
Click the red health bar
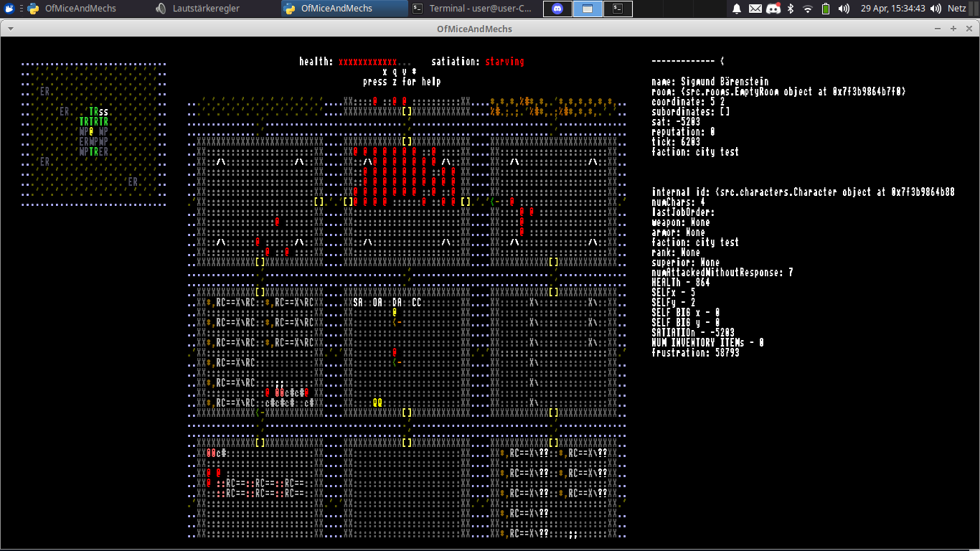368,62
